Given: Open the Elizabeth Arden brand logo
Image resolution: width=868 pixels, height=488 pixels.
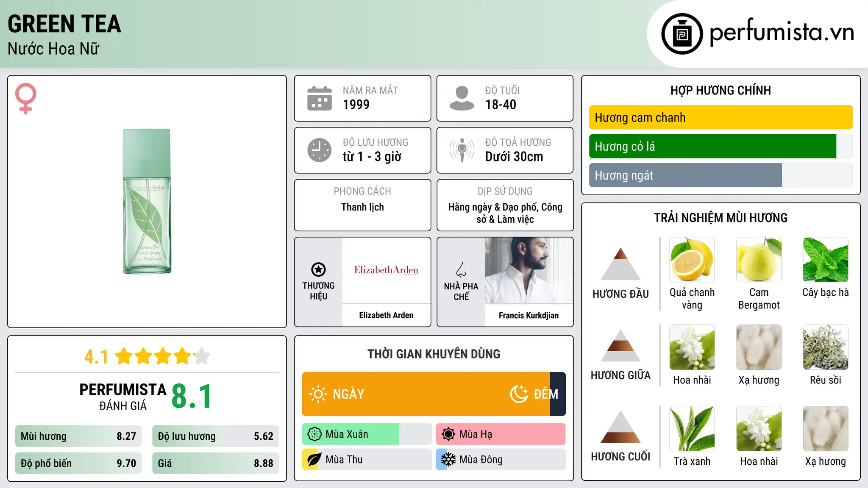Looking at the screenshot, I should tap(386, 270).
